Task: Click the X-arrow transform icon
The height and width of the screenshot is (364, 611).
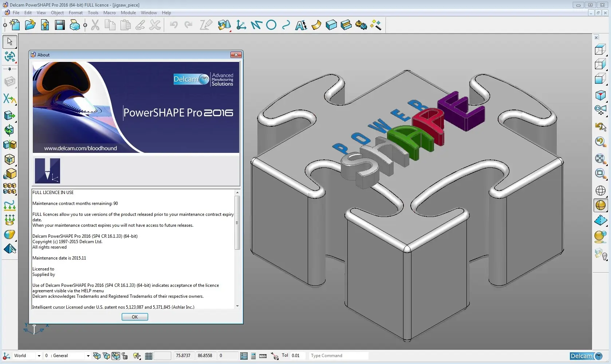Action: (x=10, y=99)
